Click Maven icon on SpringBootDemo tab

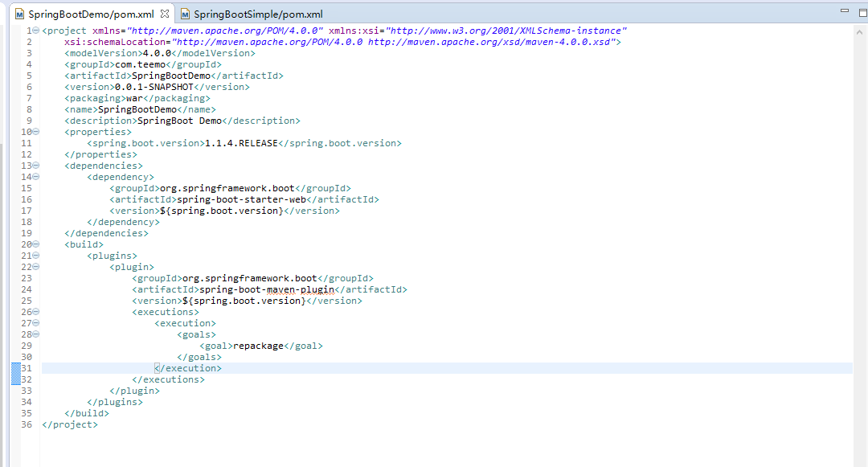point(20,14)
